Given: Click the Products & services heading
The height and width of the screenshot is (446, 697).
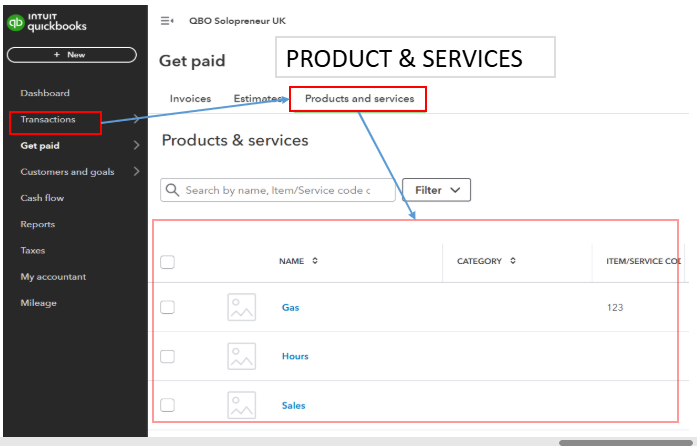Looking at the screenshot, I should (235, 140).
